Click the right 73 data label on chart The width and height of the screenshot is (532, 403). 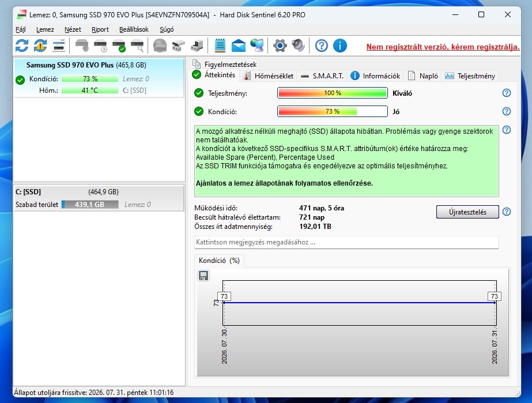(495, 296)
